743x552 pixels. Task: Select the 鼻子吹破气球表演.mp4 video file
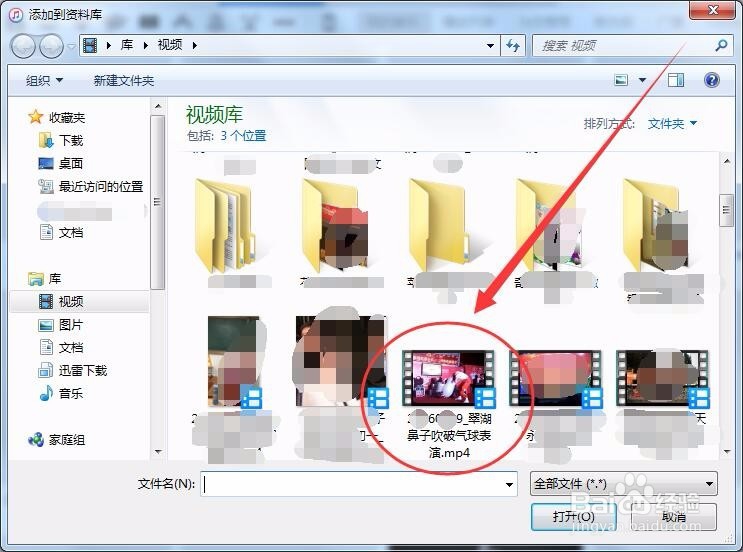pyautogui.click(x=448, y=403)
